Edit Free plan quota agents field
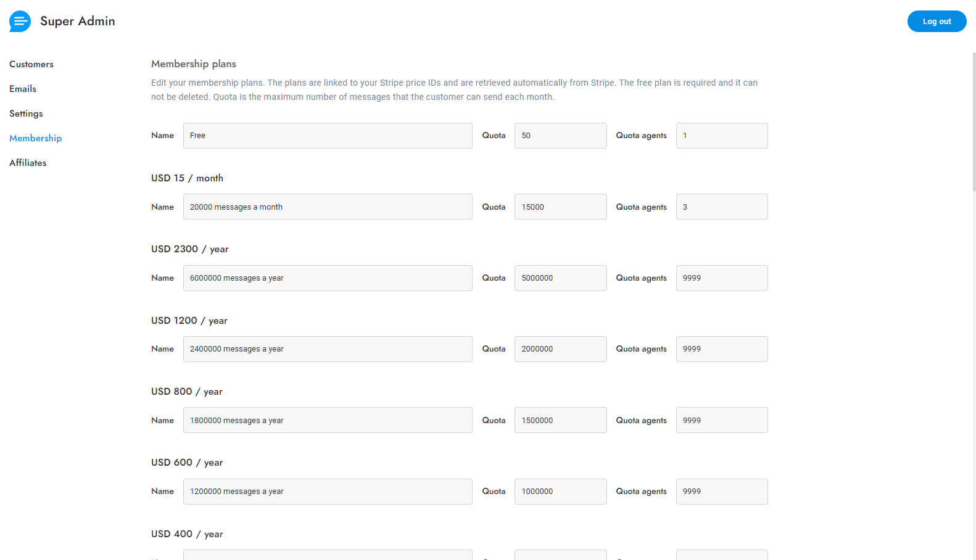Screen dimensions: 976x560 click(721, 136)
